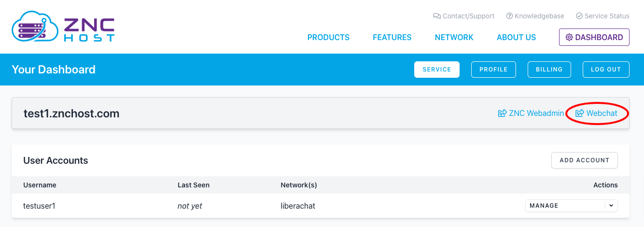Screen dimensions: 644x227
Task: Expand the Manage dropdown arrow for testuser1
Action: tap(611, 206)
